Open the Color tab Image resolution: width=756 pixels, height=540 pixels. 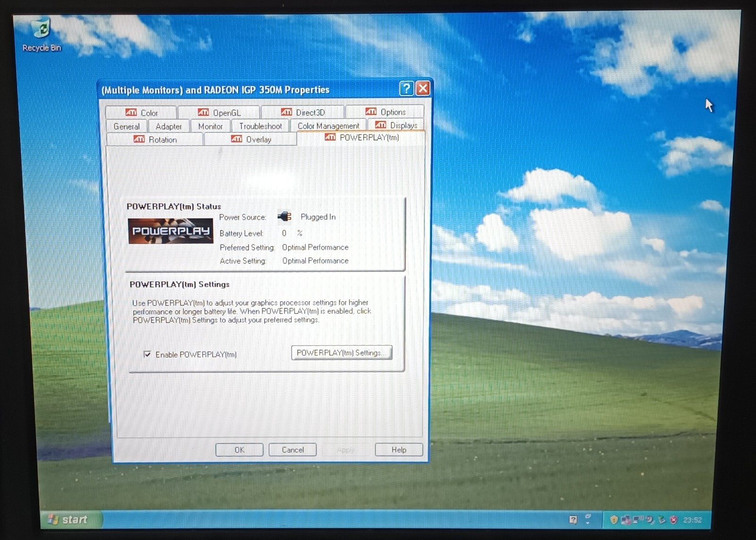click(141, 113)
